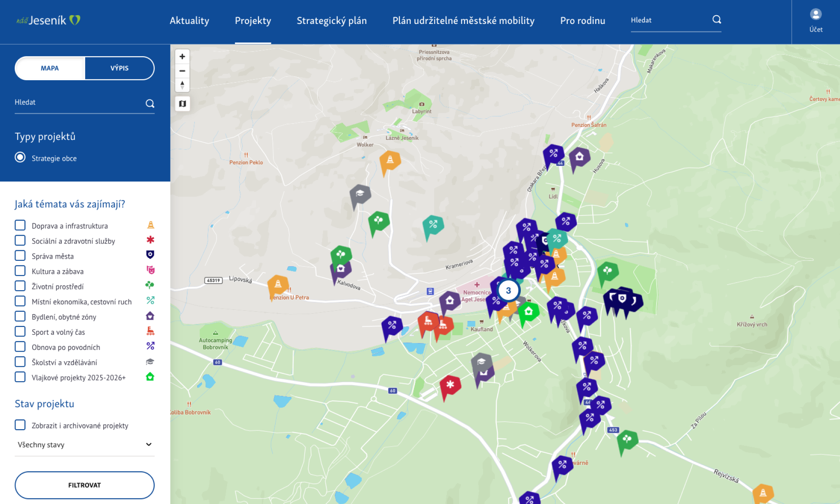Click the header search magnifier icon

pyautogui.click(x=717, y=20)
